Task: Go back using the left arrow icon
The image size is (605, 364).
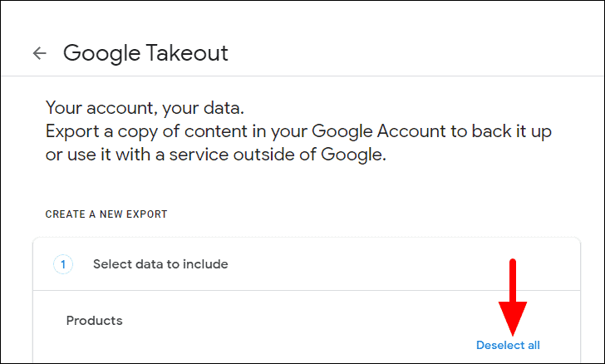Action: click(39, 54)
